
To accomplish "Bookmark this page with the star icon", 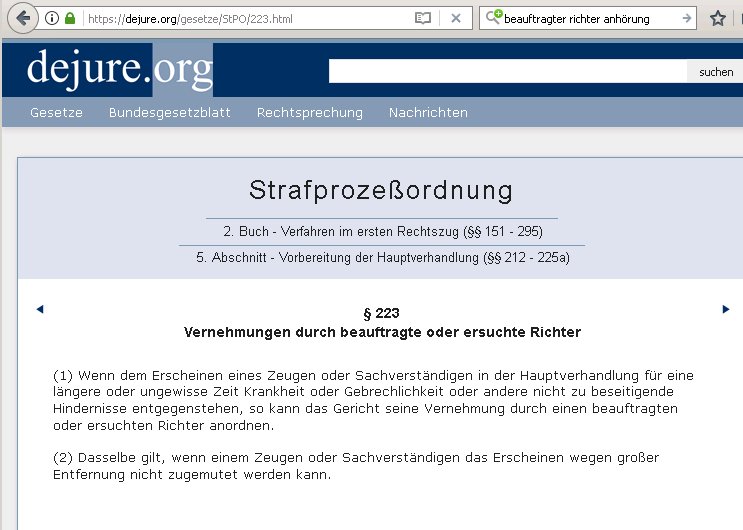I will pyautogui.click(x=717, y=18).
